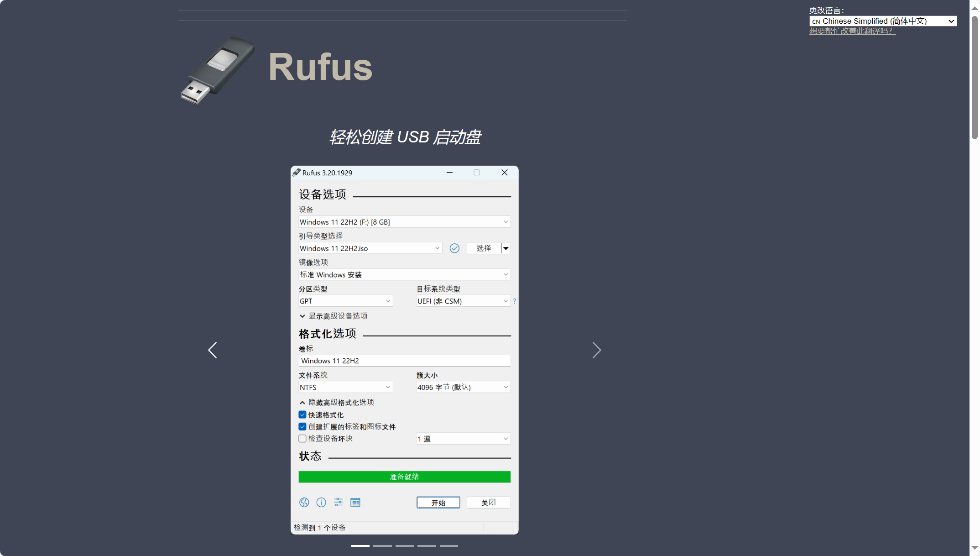This screenshot has height=556, width=980.
Task: Click the scrollbar up arrow
Action: pyautogui.click(x=975, y=8)
